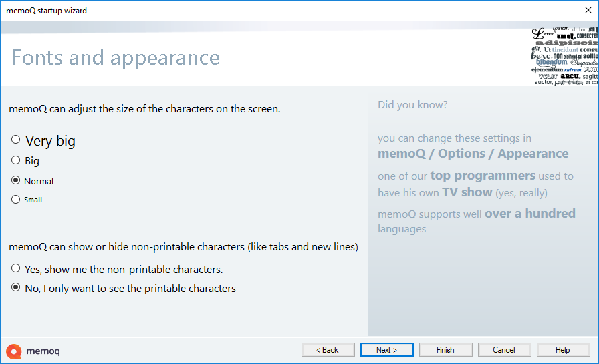Cancel the startup wizard
The width and height of the screenshot is (599, 364).
click(x=504, y=350)
